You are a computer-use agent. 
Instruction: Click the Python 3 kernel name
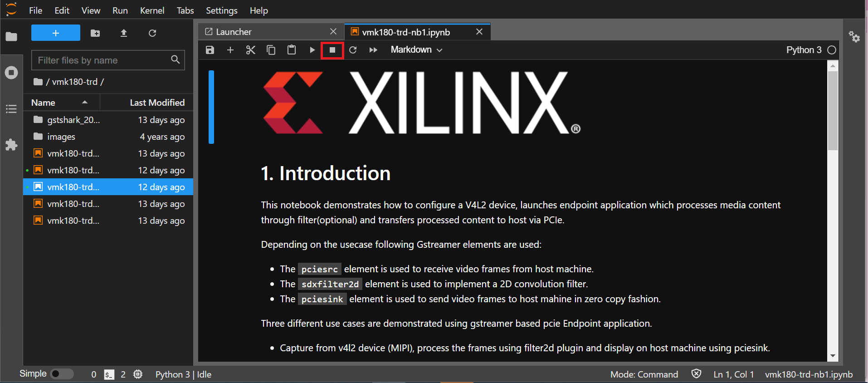804,50
